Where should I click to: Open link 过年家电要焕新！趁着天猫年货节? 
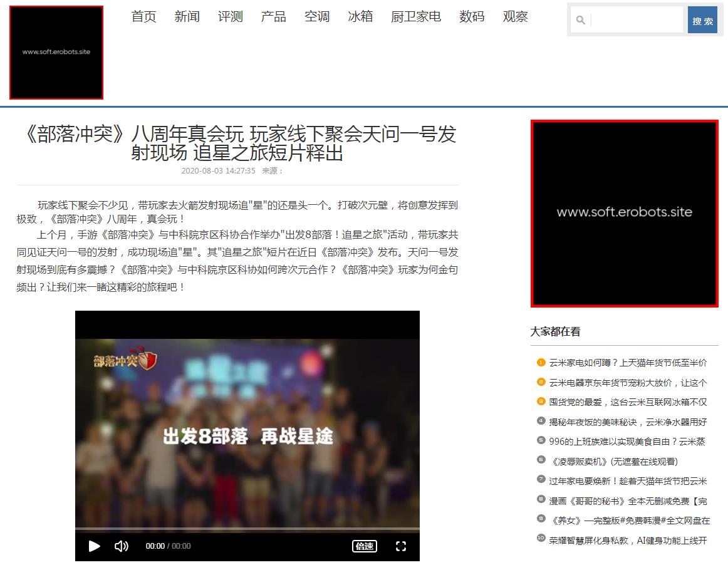coord(628,481)
